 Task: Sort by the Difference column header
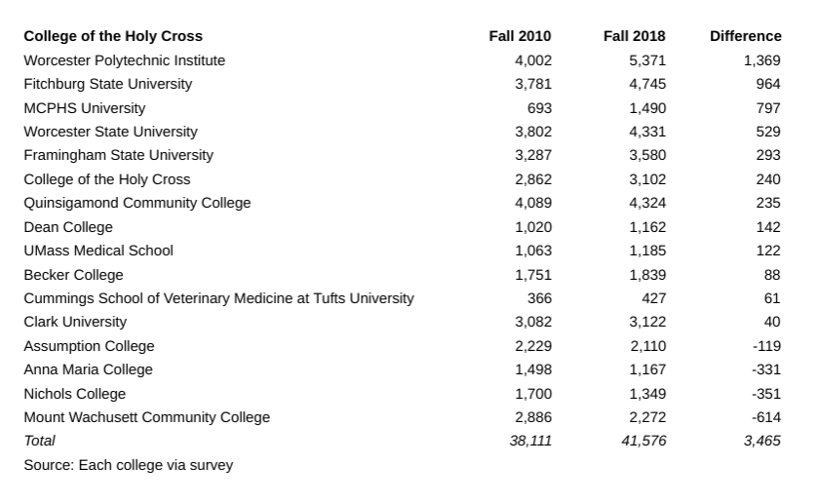click(745, 36)
